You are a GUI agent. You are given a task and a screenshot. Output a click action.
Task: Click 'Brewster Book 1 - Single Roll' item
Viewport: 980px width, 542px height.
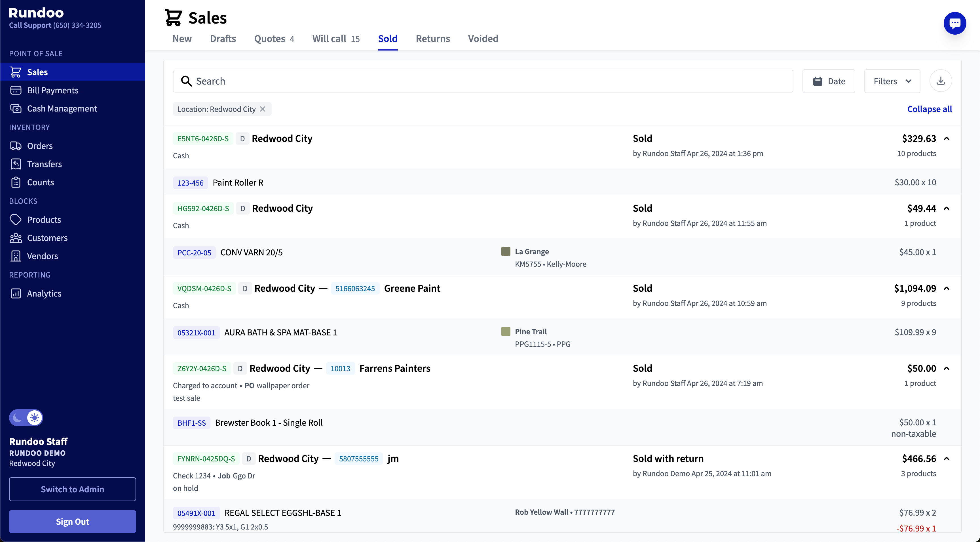[269, 423]
